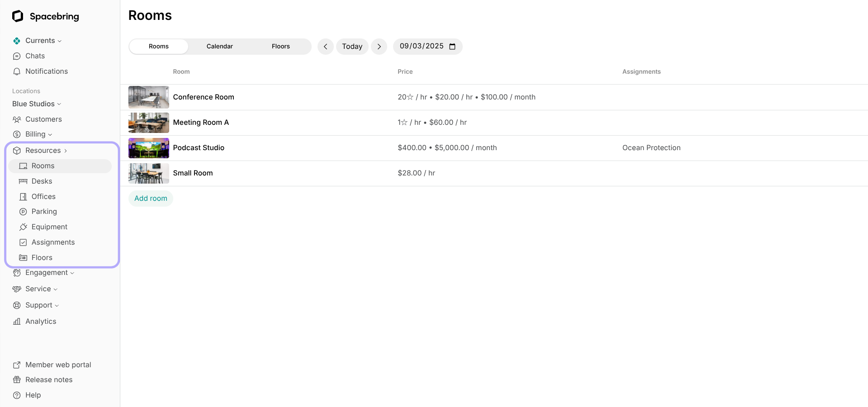The width and height of the screenshot is (868, 407).
Task: Open Customers via its people icon
Action: click(17, 119)
